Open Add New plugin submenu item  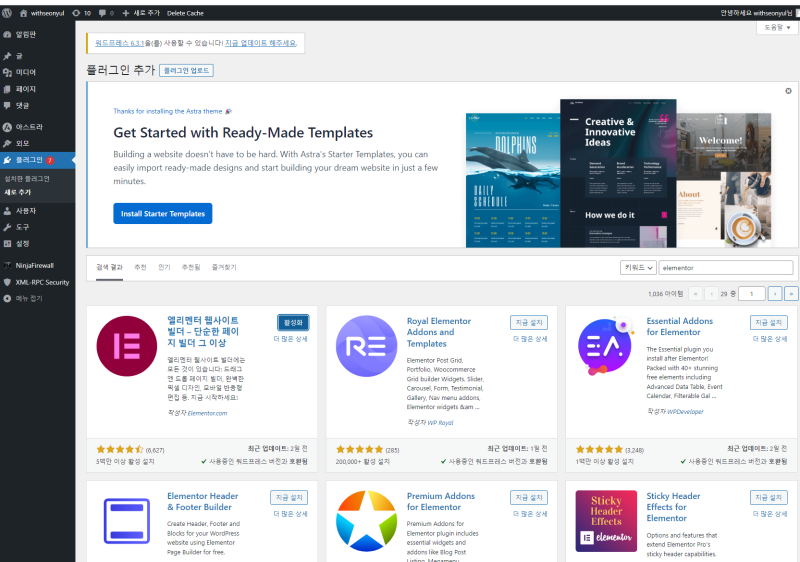click(17, 192)
